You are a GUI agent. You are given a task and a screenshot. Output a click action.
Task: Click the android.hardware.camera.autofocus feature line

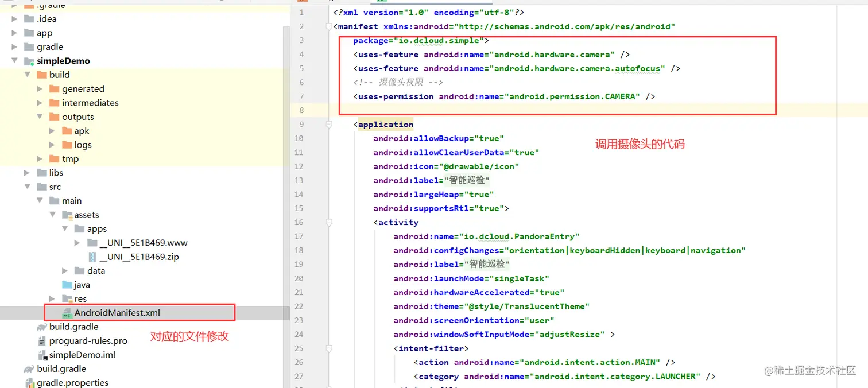tap(517, 68)
